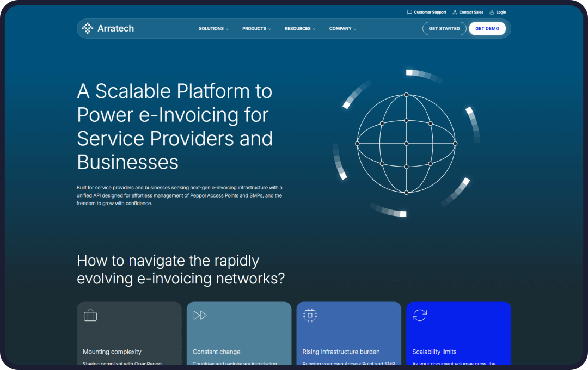The height and width of the screenshot is (370, 588).
Task: Click the chip icon on Rising infrastructure burden card
Action: click(x=310, y=315)
